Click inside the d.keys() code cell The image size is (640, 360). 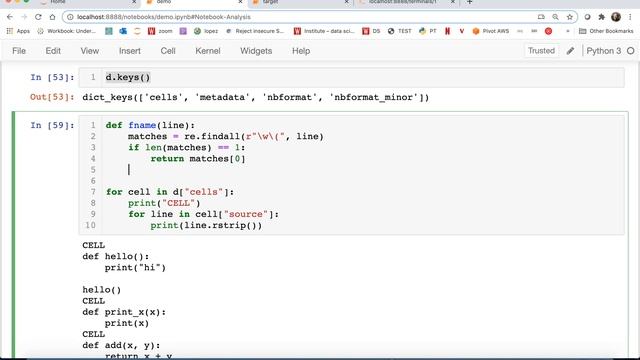click(x=351, y=77)
